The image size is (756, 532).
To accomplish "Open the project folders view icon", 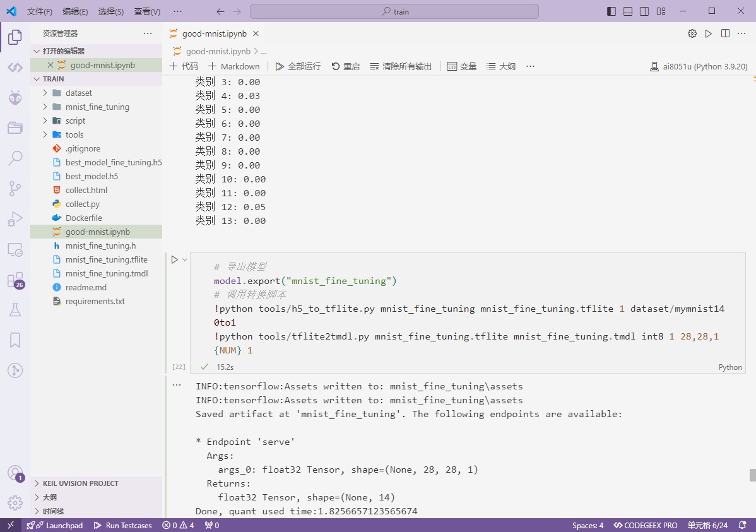I will pos(15,127).
